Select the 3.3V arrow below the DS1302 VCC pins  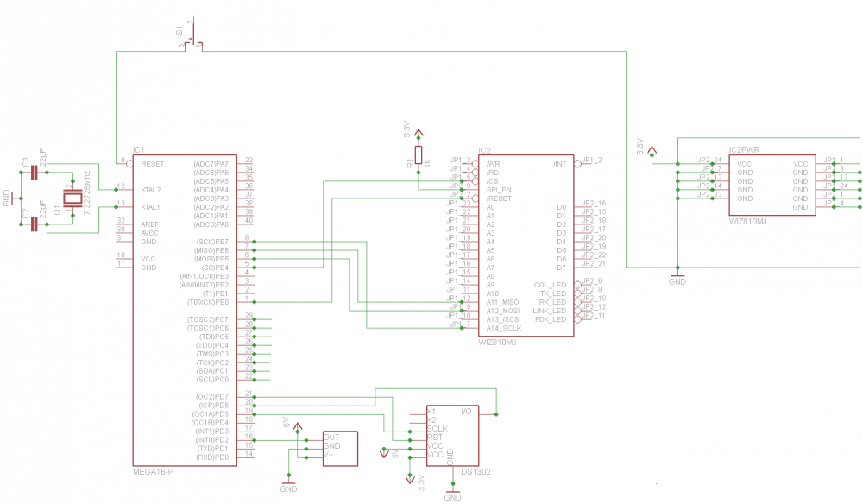coord(409,479)
